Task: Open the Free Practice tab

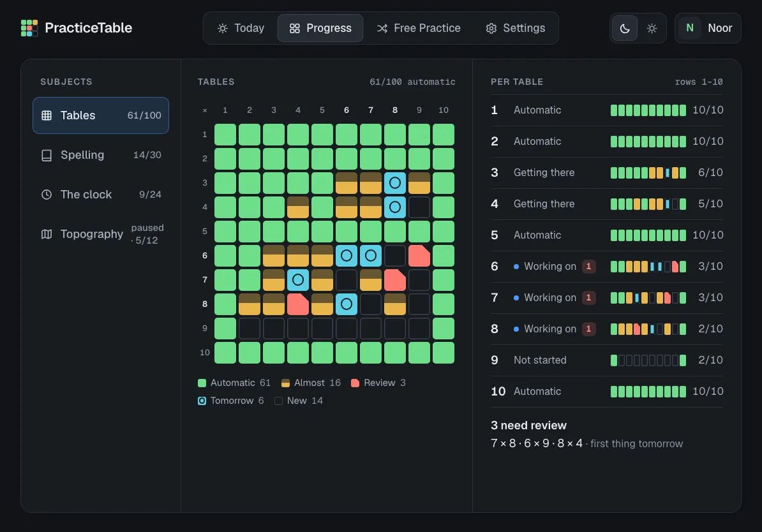Action: coord(419,28)
